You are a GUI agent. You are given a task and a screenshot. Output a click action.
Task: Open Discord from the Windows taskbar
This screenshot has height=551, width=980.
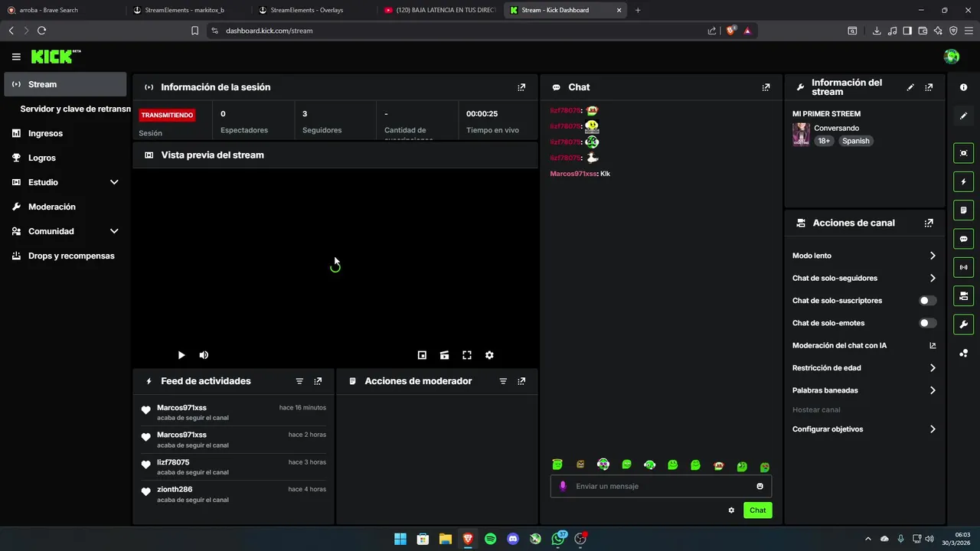pyautogui.click(x=513, y=539)
